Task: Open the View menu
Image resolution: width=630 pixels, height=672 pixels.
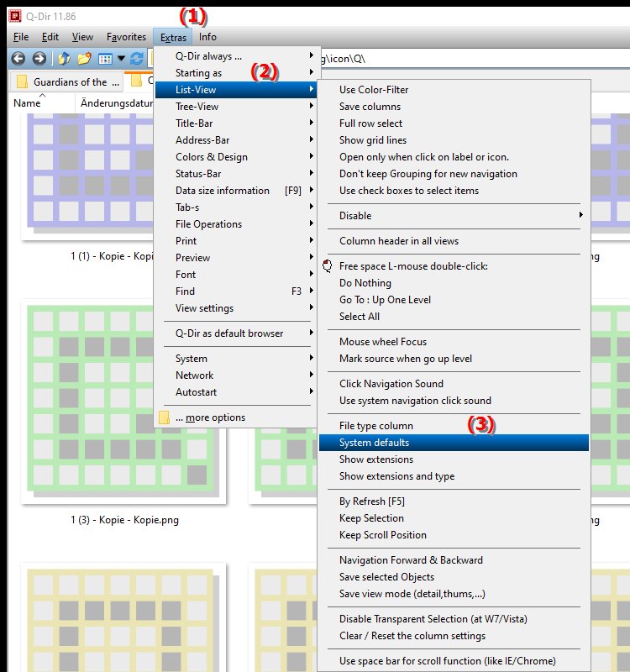Action: (x=82, y=37)
